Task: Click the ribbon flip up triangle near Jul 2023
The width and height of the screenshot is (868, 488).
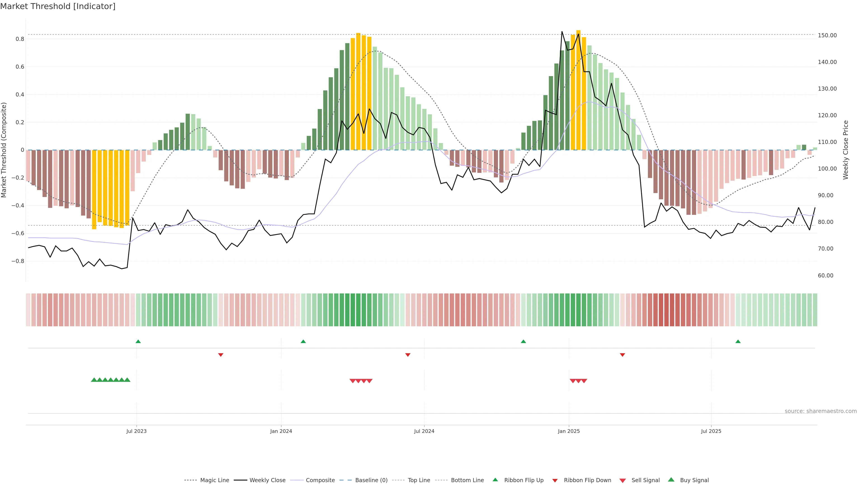Action: (138, 342)
